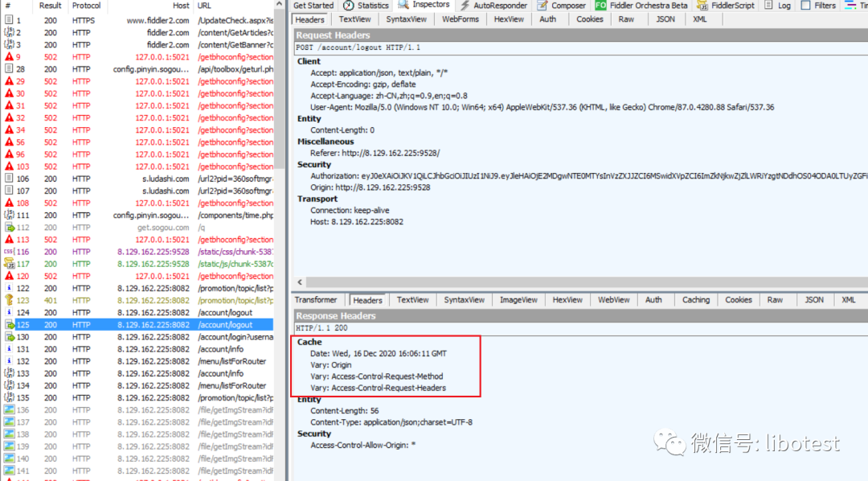Click error icon of session 9
The width and height of the screenshot is (868, 481).
click(x=9, y=56)
